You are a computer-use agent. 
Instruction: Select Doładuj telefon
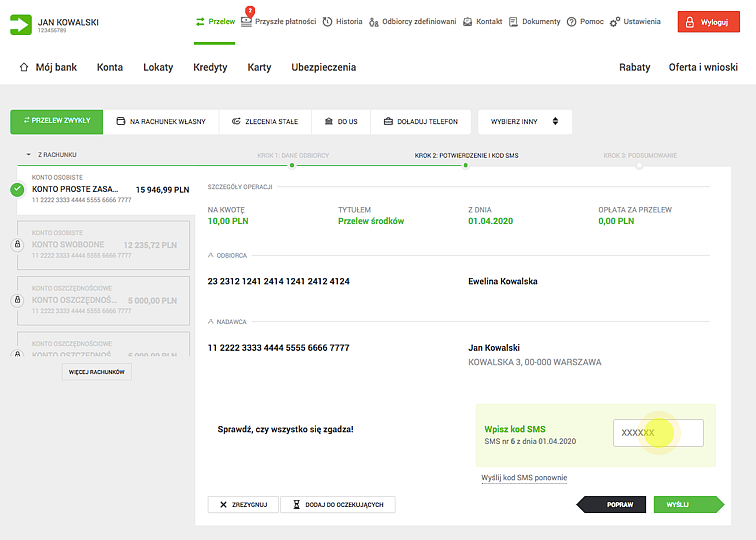tap(421, 122)
